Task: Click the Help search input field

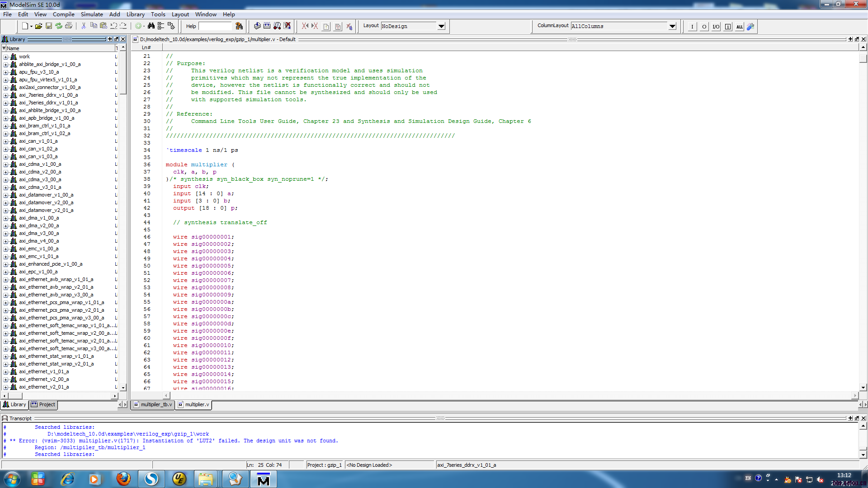Action: pos(215,26)
